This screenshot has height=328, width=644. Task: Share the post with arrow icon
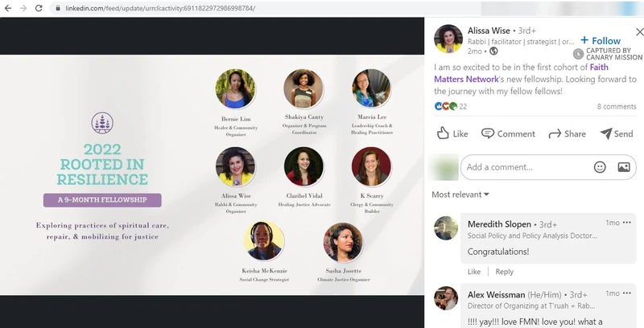pyautogui.click(x=567, y=133)
